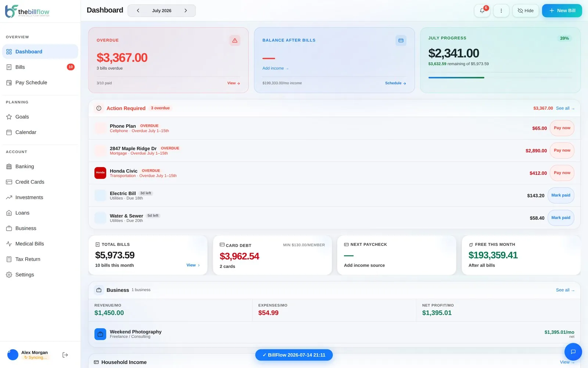588x368 pixels.
Task: Mark Water & Sewer as paid
Action: pyautogui.click(x=561, y=218)
